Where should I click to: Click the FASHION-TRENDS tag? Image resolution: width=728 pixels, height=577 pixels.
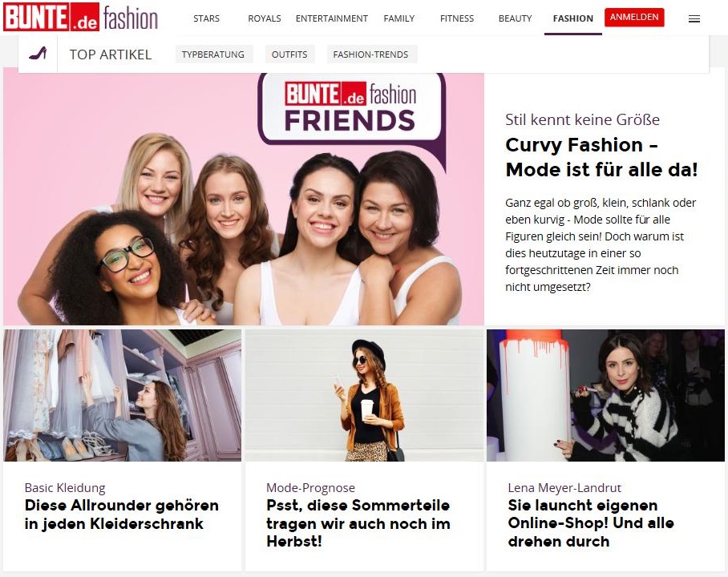[x=370, y=54]
